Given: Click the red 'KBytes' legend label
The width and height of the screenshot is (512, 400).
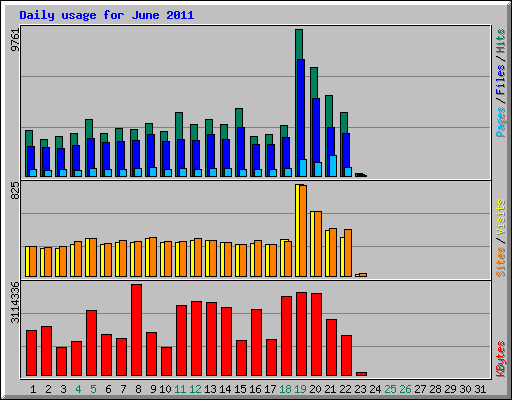Looking at the screenshot, I should click(x=501, y=359).
